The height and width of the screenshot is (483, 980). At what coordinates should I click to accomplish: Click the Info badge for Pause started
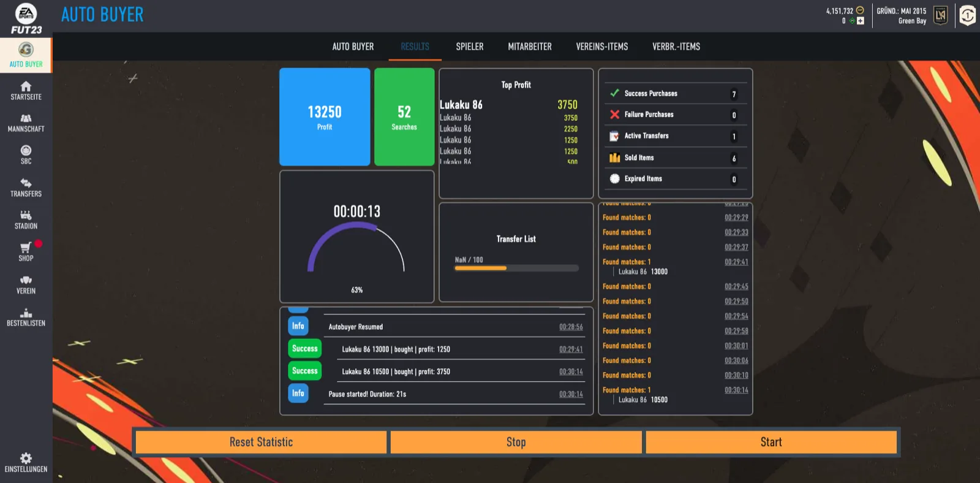298,394
